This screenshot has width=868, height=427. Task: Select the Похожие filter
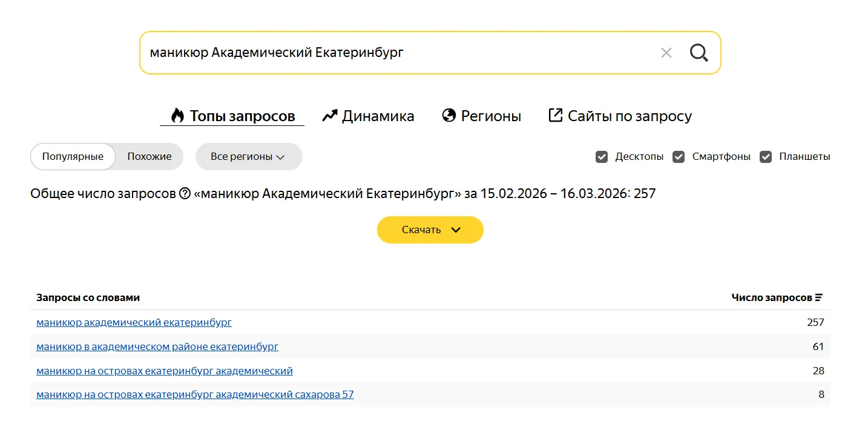click(x=149, y=156)
